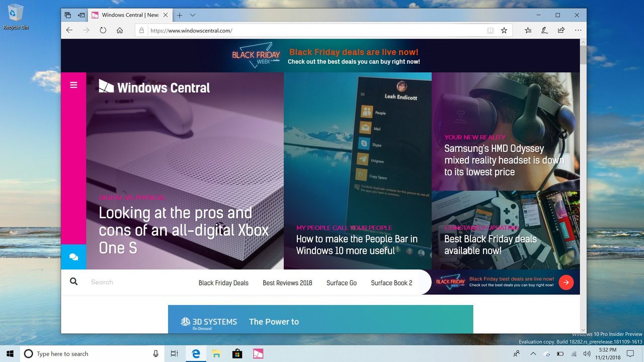Open File Explorer from taskbar
Screen dimensions: 644x362
point(217,354)
